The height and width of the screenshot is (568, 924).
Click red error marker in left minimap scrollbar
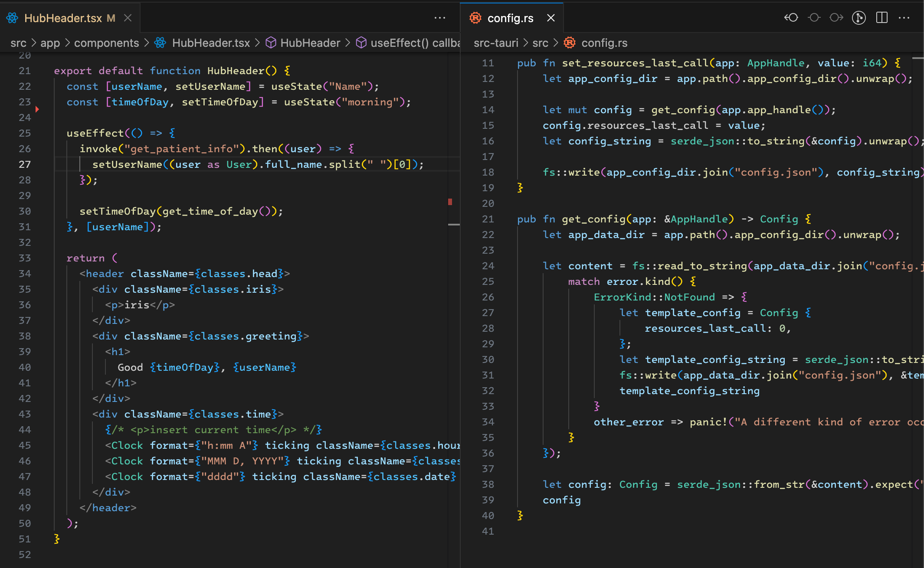coord(450,202)
